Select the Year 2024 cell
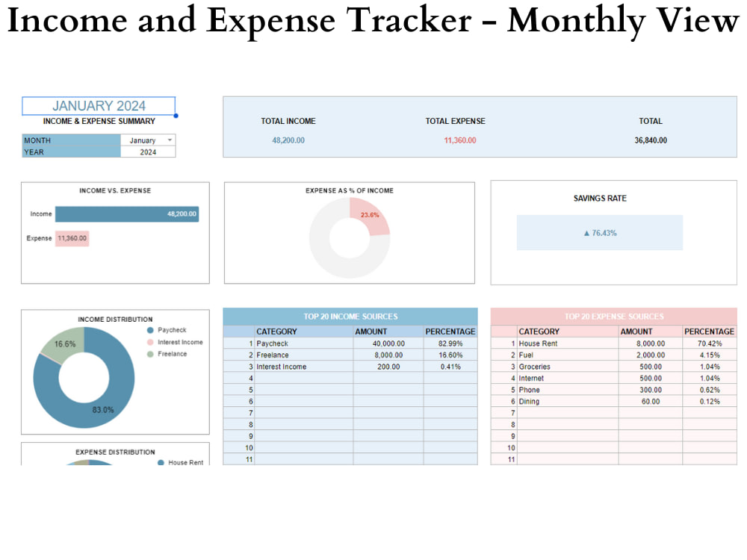This screenshot has width=747, height=560. (147, 152)
